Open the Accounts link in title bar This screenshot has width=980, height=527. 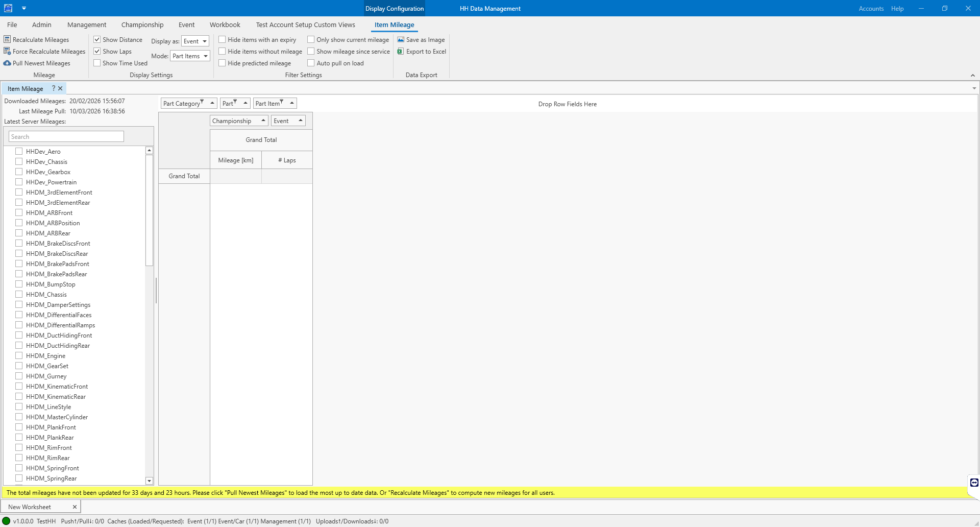(871, 9)
